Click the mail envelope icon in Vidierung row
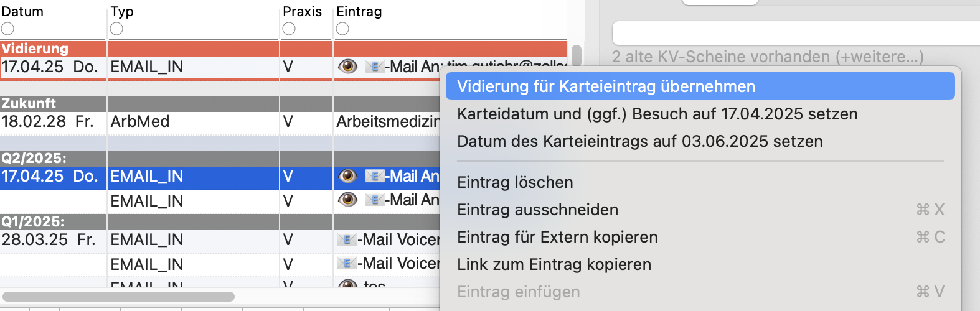Viewport: 980px width, 311px height. [x=374, y=67]
